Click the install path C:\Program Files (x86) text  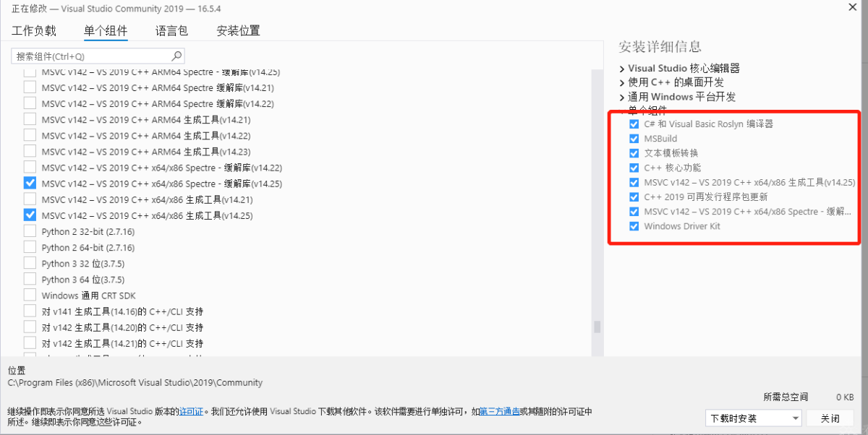point(135,383)
